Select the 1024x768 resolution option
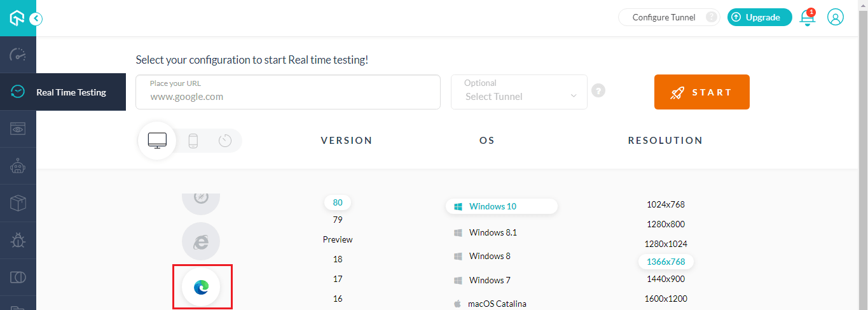Image resolution: width=868 pixels, height=310 pixels. pos(665,204)
